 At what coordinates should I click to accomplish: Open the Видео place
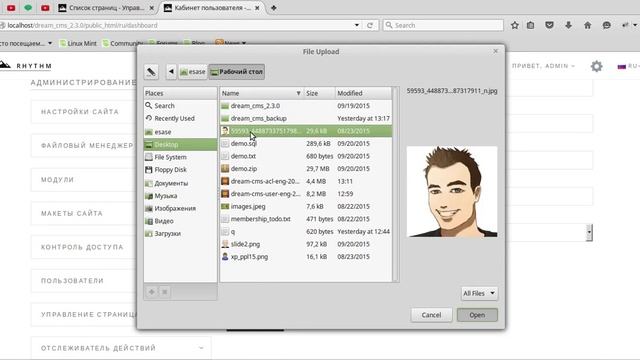[180, 221]
